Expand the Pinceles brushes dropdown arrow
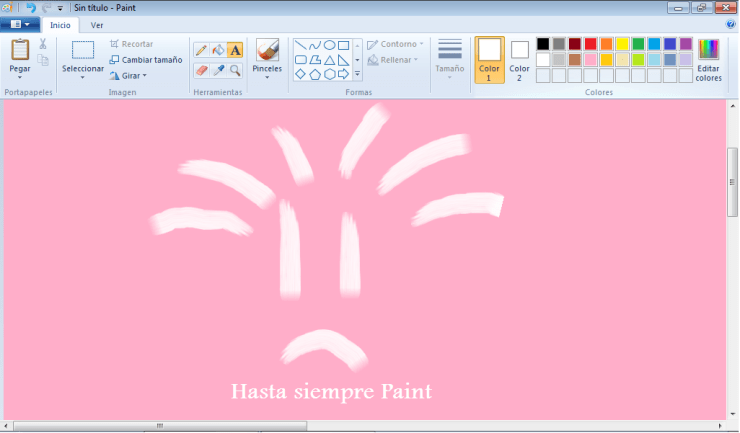This screenshot has height=433, width=740. point(267,77)
